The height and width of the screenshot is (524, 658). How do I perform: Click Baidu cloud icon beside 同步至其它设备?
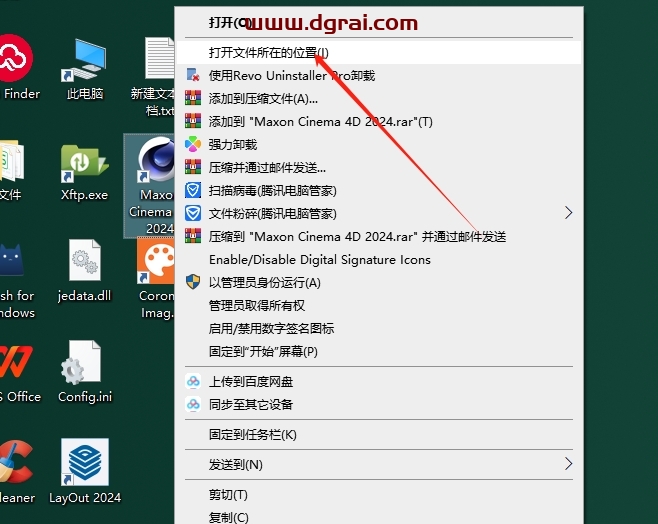193,404
